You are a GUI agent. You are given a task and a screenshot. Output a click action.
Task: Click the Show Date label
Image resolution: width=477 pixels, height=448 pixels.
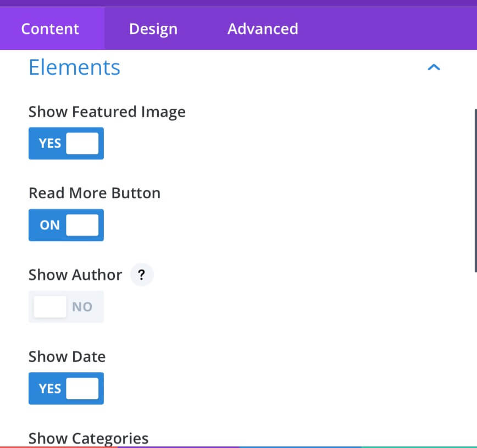coord(67,356)
